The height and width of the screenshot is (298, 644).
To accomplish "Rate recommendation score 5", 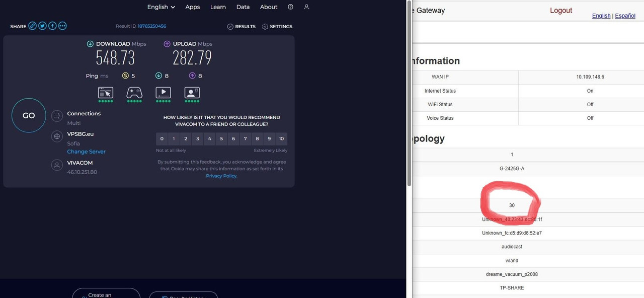I will pos(221,139).
